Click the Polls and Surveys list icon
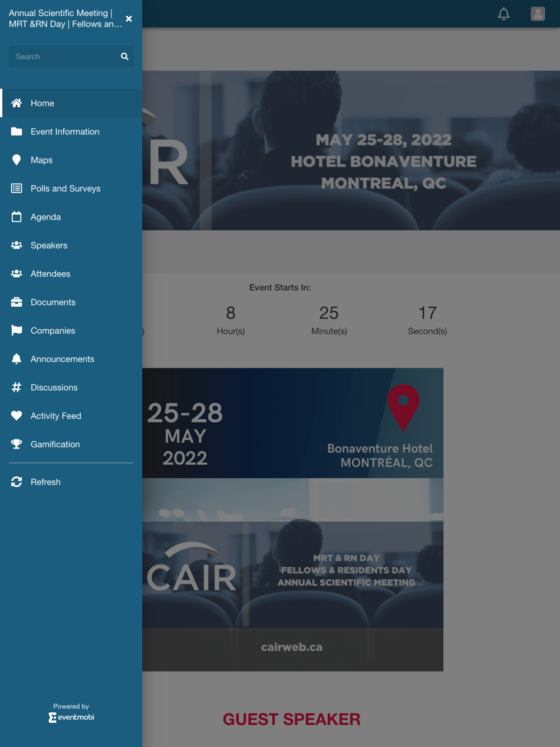Screen dimensions: 560x747 (17, 189)
